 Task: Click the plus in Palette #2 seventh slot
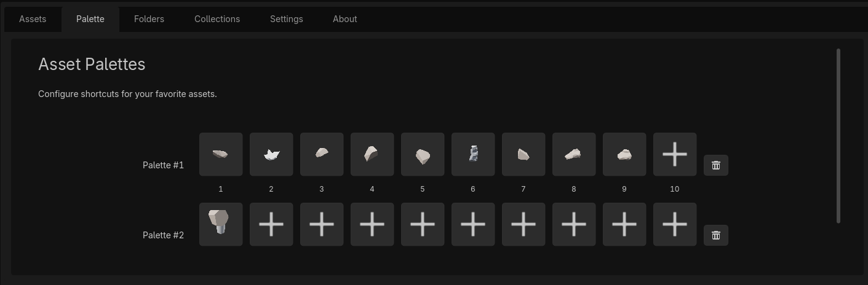[524, 224]
